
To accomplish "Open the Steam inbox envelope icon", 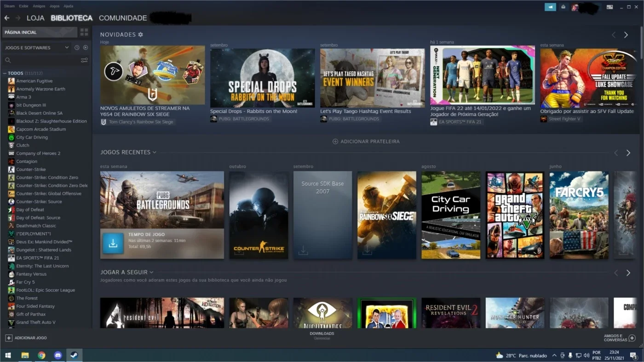I will click(563, 7).
